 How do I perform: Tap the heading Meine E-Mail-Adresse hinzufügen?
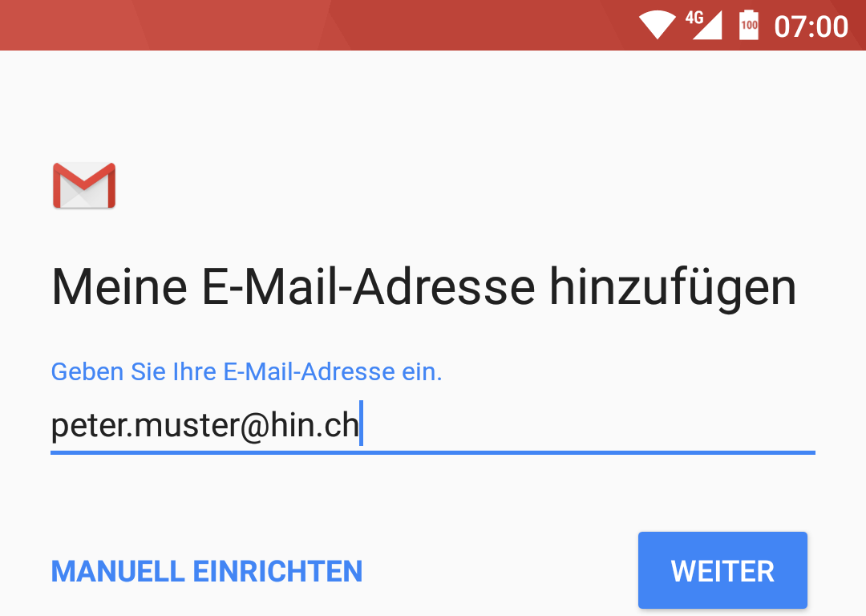pos(423,288)
